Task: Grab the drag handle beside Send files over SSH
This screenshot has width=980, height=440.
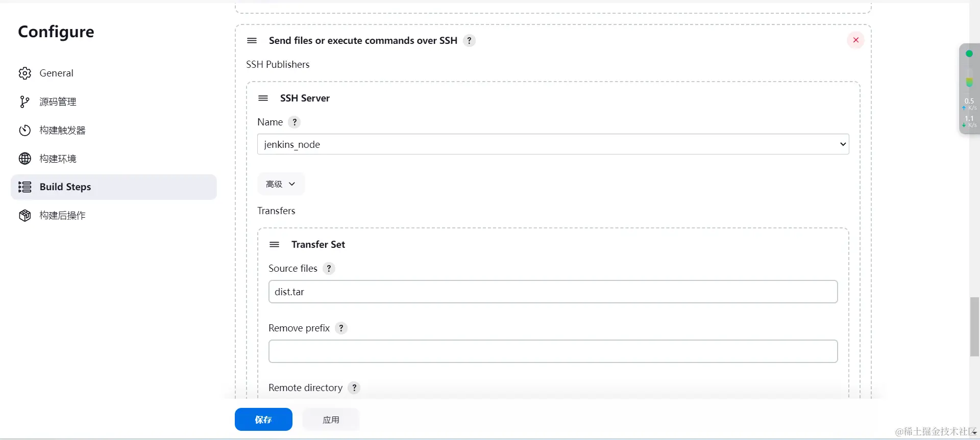Action: (x=252, y=41)
